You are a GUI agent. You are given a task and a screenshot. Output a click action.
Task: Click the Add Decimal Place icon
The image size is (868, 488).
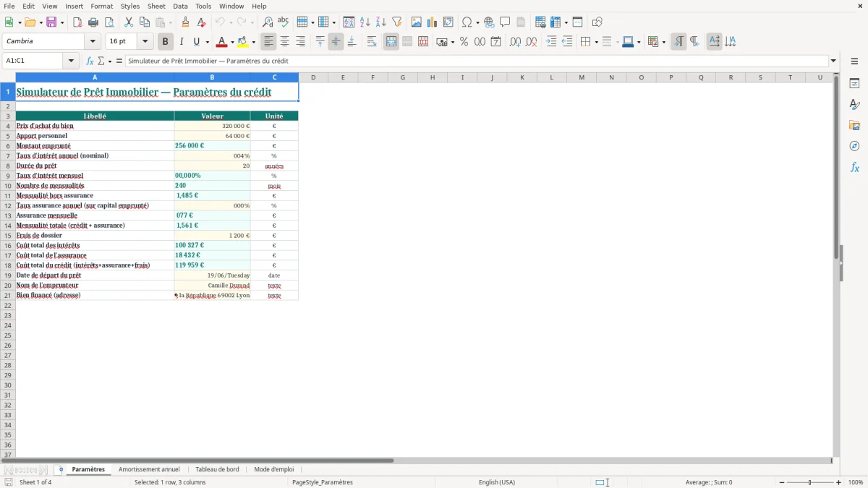(516, 42)
